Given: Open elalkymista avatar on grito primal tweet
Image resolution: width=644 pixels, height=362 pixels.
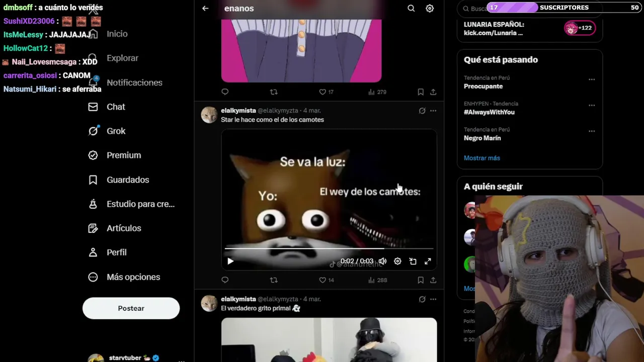Looking at the screenshot, I should tap(209, 304).
